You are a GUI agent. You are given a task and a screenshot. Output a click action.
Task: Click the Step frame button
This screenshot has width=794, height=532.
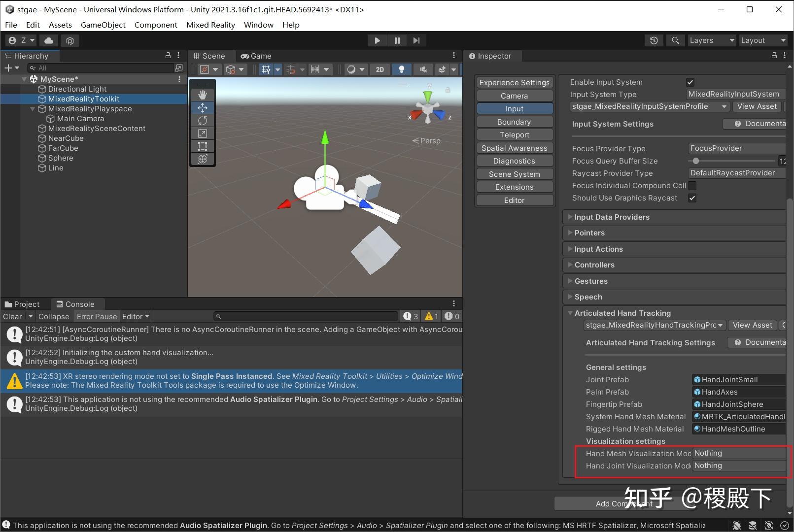pyautogui.click(x=416, y=40)
